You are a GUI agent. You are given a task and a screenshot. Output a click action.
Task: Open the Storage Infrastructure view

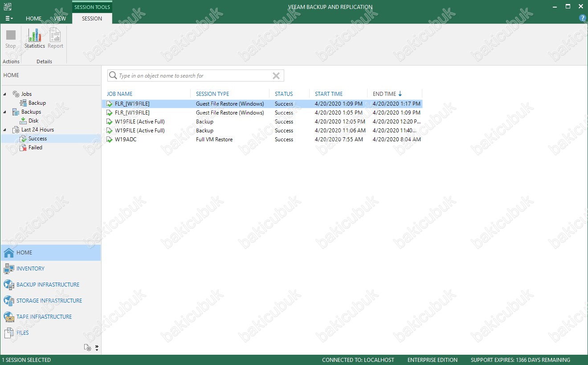coord(49,301)
